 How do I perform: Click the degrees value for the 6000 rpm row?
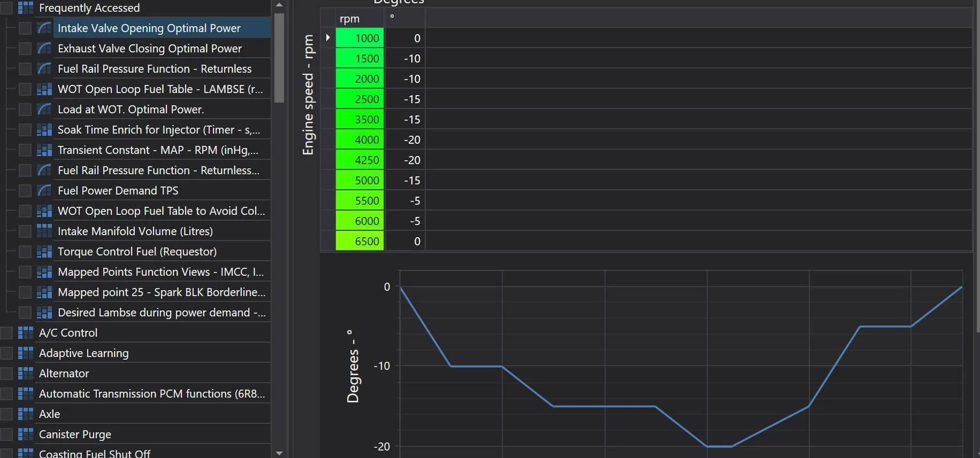click(405, 221)
